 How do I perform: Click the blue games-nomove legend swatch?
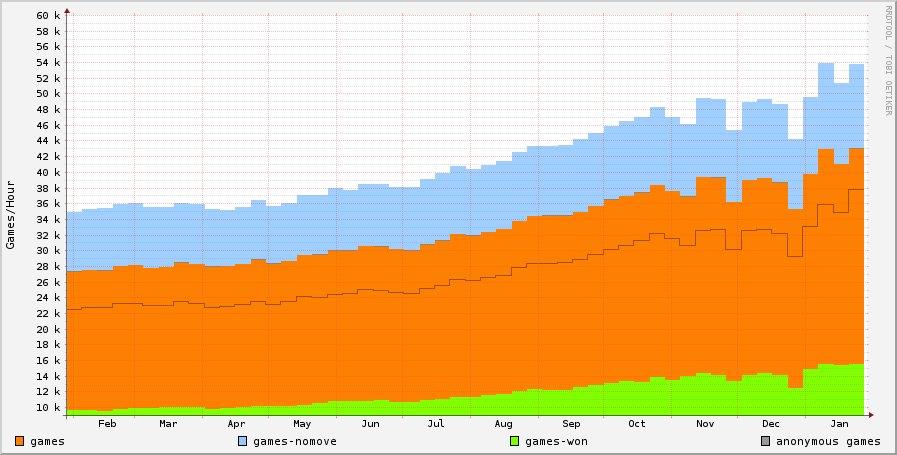click(x=242, y=441)
